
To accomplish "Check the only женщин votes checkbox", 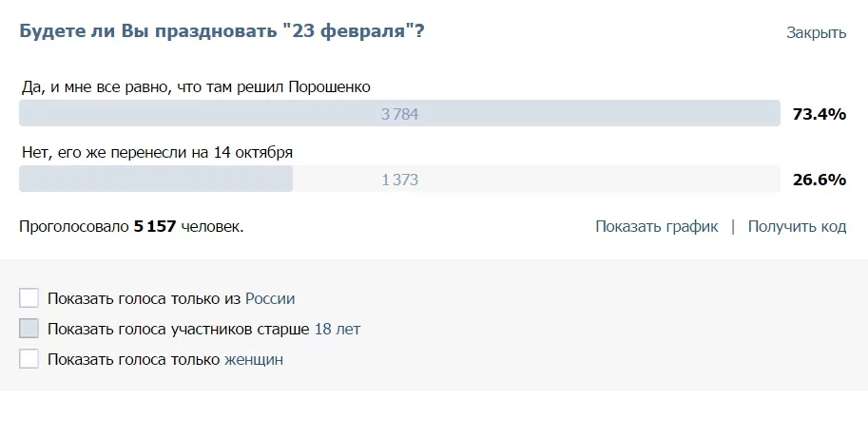I will tap(29, 359).
